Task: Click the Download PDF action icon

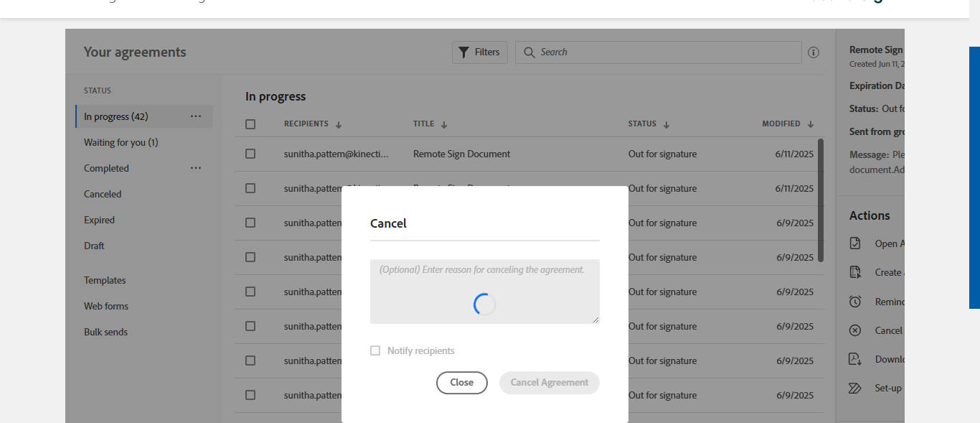Action: coord(855,359)
